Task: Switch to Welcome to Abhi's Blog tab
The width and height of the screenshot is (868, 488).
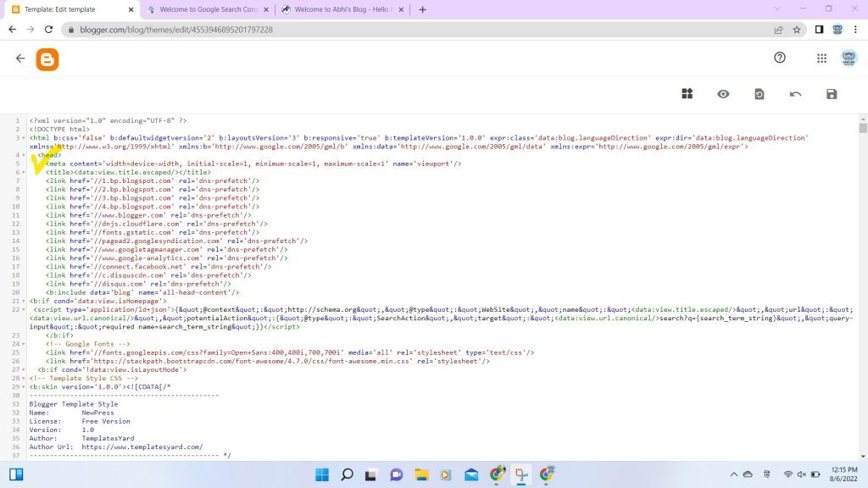Action: click(x=342, y=9)
